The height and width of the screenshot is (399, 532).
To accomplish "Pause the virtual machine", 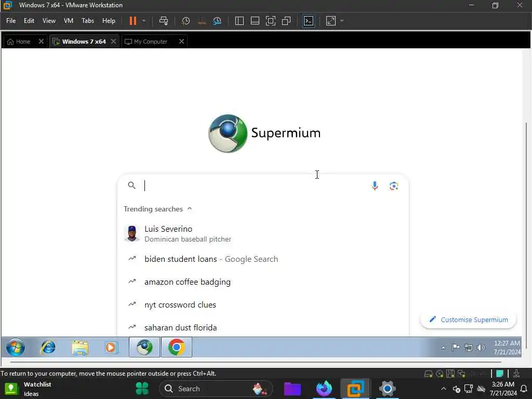I will click(x=132, y=21).
